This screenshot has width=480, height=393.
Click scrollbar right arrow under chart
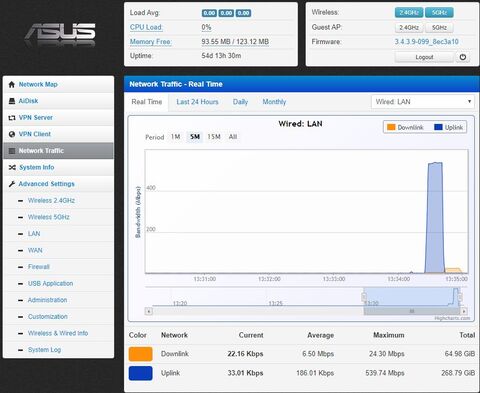[x=464, y=311]
